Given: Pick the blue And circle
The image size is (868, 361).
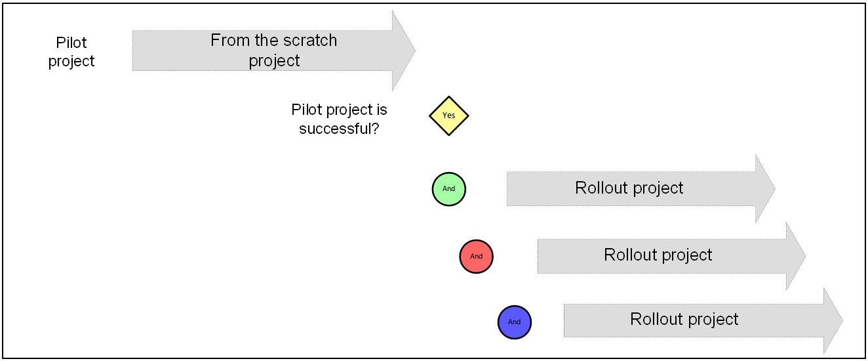Looking at the screenshot, I should point(515,322).
